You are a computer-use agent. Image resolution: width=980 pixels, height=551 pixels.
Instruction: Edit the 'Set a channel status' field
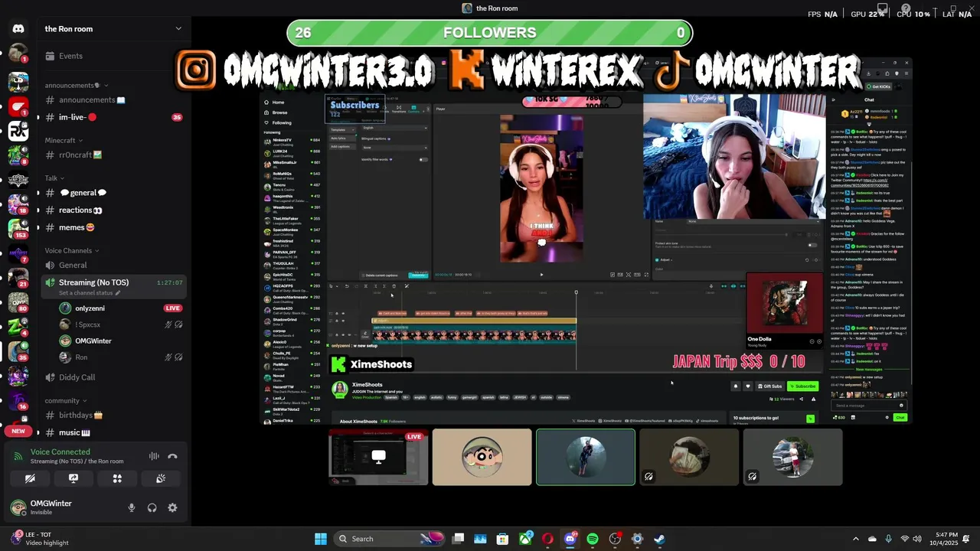click(90, 293)
